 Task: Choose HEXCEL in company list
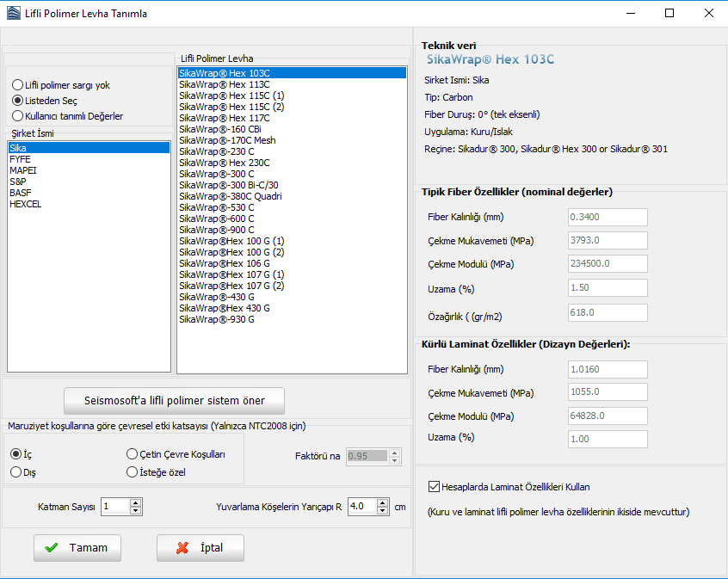25,204
